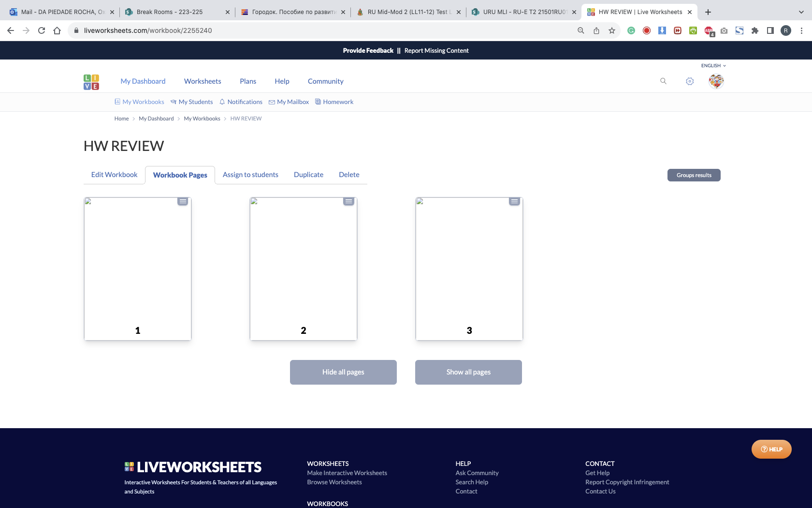Expand the tab search chevron in Chrome
812x508 pixels.
pyautogui.click(x=801, y=12)
